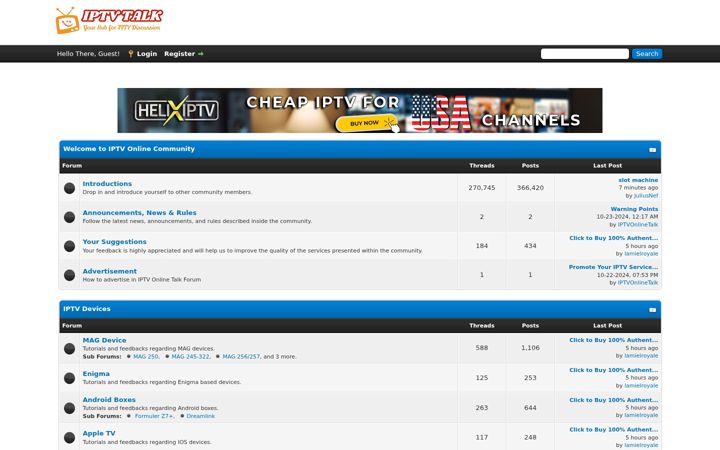Open 'Promote Your IPTV Service...' last post
The width and height of the screenshot is (720, 450).
pyautogui.click(x=613, y=267)
